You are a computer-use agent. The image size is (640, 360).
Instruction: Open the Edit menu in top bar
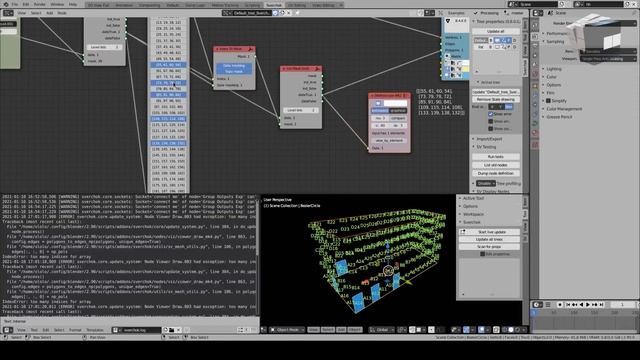tap(26, 4)
